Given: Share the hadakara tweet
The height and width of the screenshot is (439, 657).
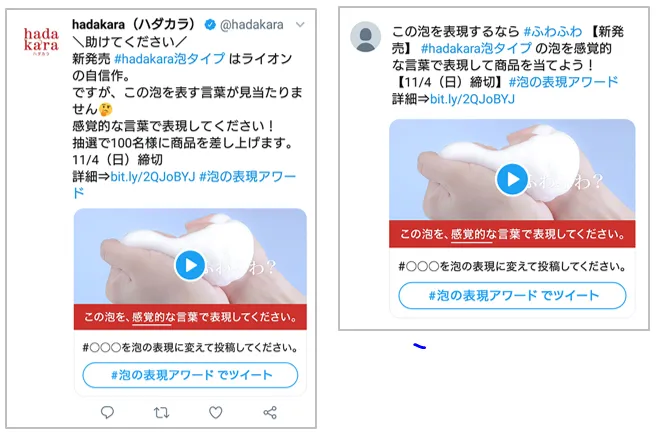Looking at the screenshot, I should (270, 413).
